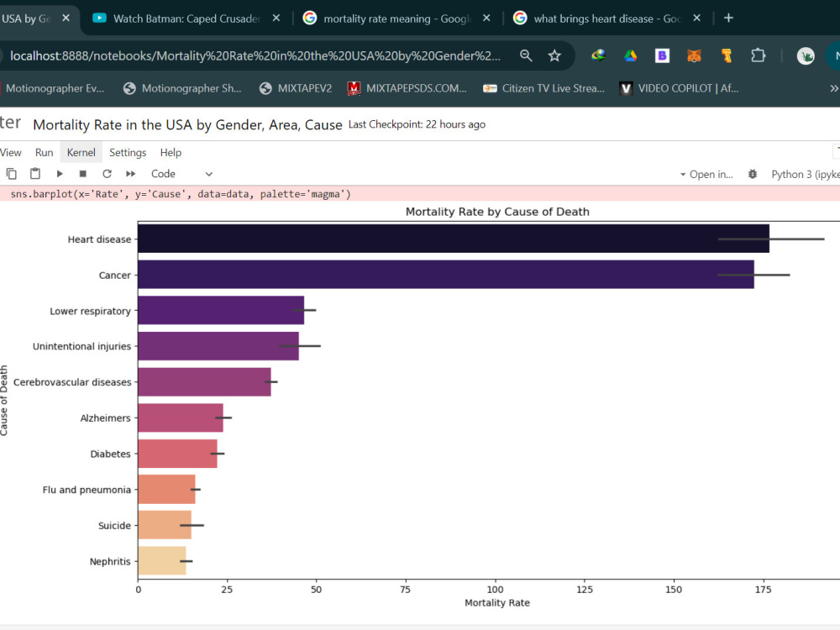Viewport: 840px width, 630px height.
Task: Open the Help menu
Action: [171, 153]
